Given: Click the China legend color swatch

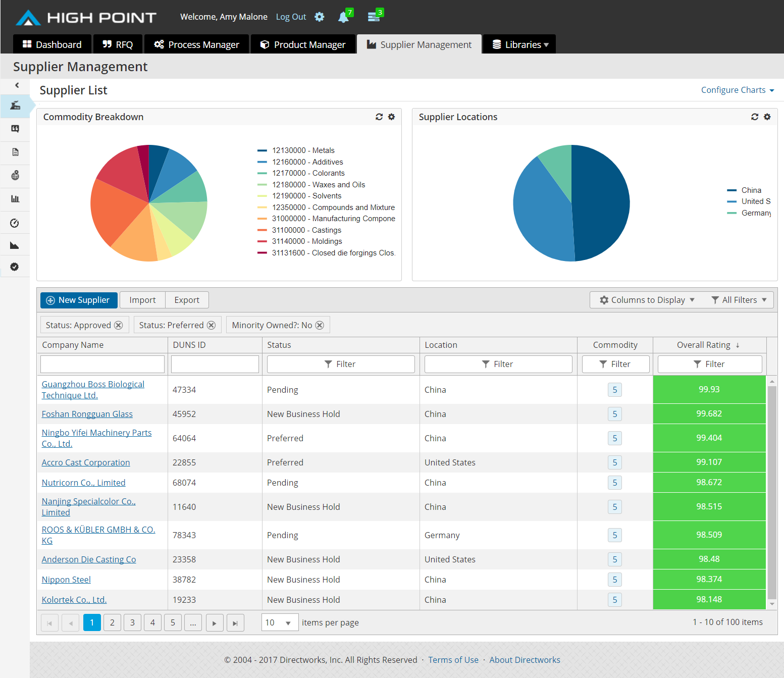Looking at the screenshot, I should (731, 190).
